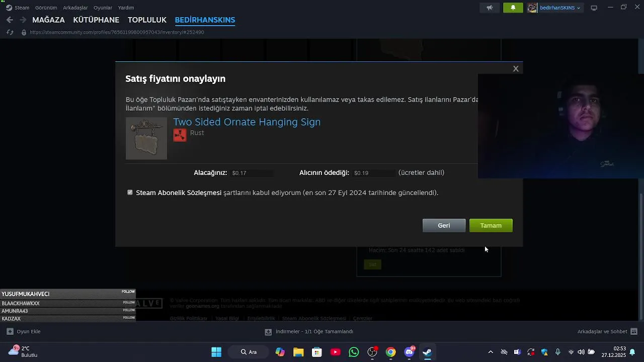The height and width of the screenshot is (362, 644).
Task: Open the volume speaker tray icon
Action: pyautogui.click(x=581, y=352)
